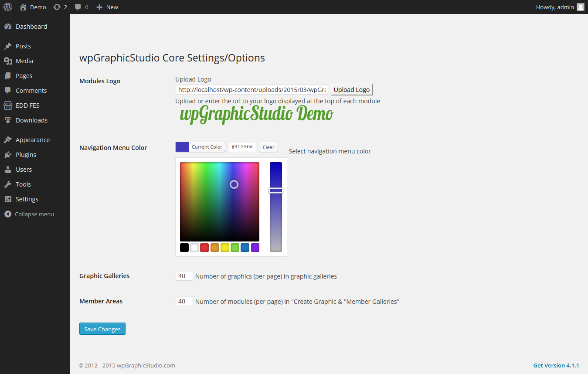Go to the Media menu
This screenshot has height=374, width=588.
click(x=35, y=61)
